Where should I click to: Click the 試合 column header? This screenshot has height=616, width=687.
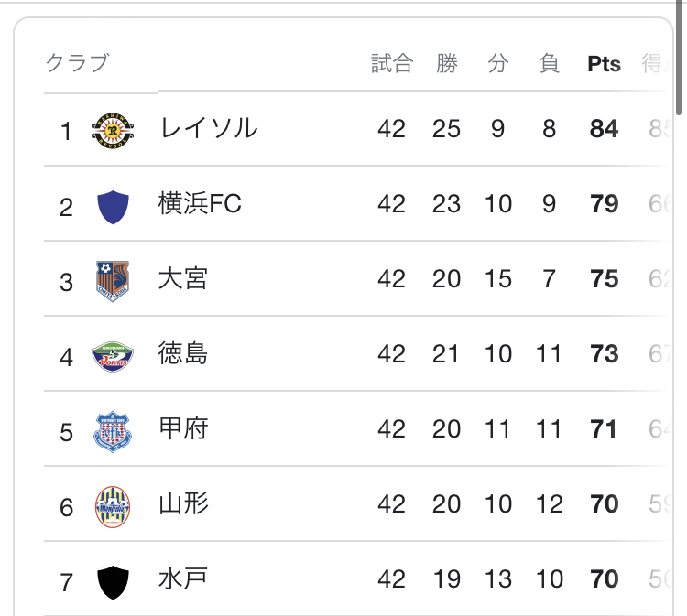click(391, 64)
